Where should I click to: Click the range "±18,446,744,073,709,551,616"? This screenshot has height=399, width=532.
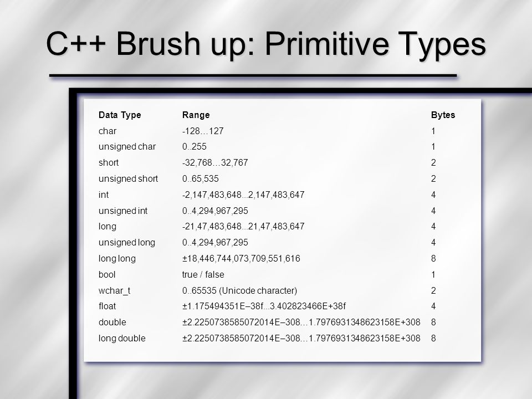[x=241, y=259]
